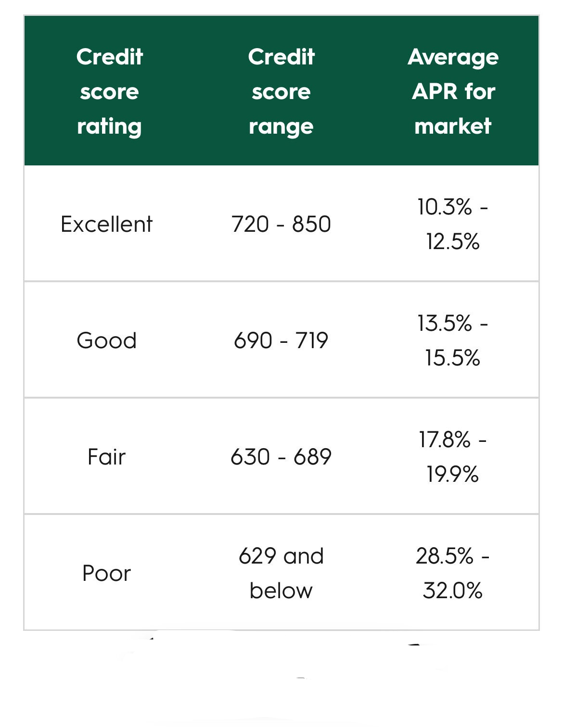The image size is (563, 728).
Task: Select the "Excellent" rating cell
Action: (106, 224)
